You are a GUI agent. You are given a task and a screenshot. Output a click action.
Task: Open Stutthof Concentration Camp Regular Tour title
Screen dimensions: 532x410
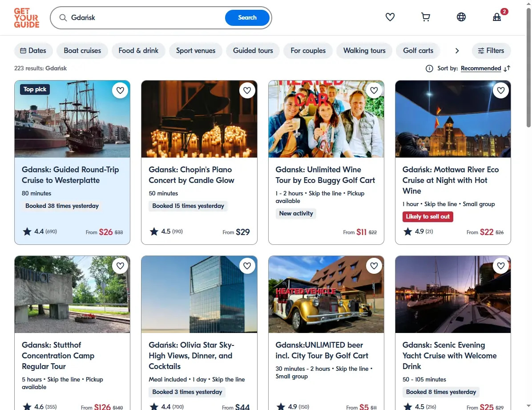(58, 356)
